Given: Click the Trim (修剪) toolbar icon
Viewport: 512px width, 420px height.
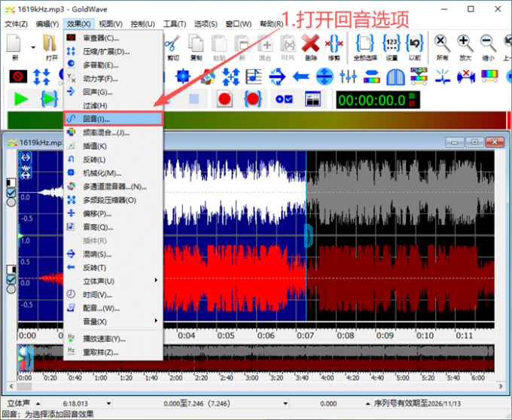Looking at the screenshot, I should (334, 44).
